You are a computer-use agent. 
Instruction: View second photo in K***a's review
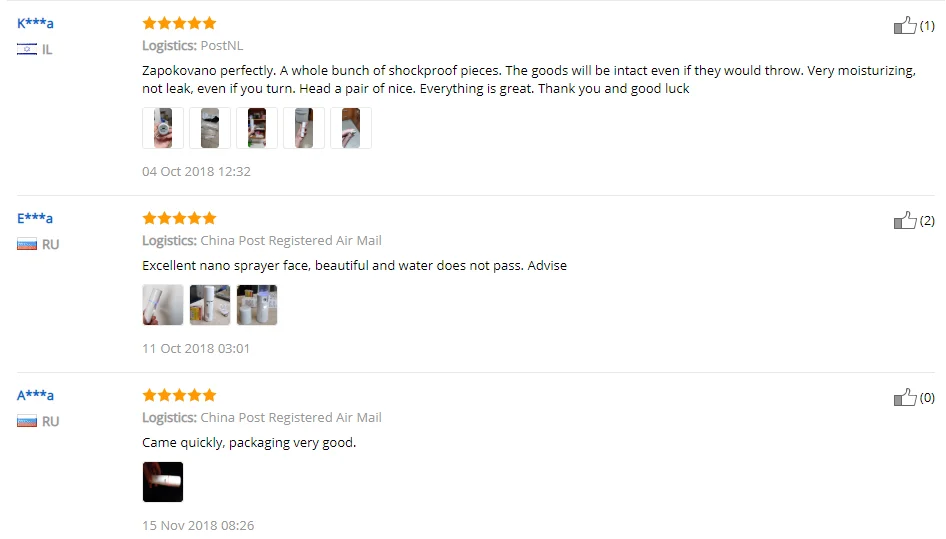210,128
